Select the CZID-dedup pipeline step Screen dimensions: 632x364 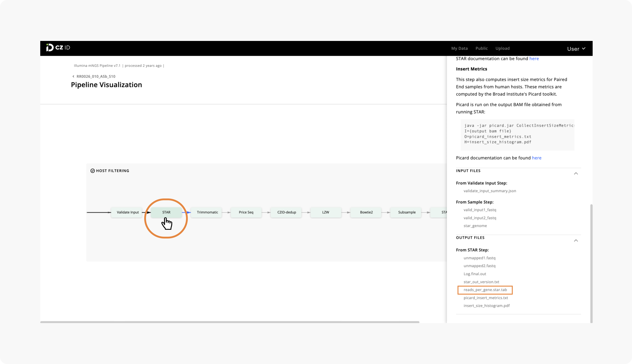point(286,212)
